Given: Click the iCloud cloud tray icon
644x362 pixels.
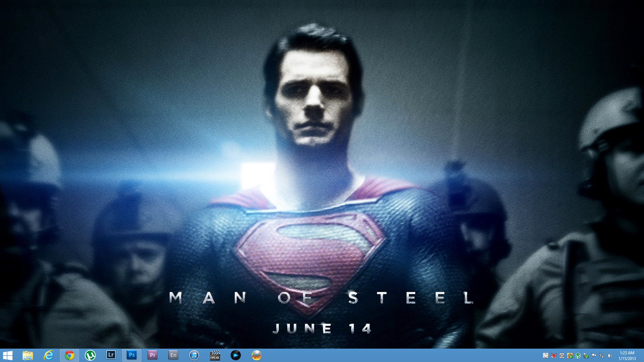Looking at the screenshot, I should coord(562,356).
